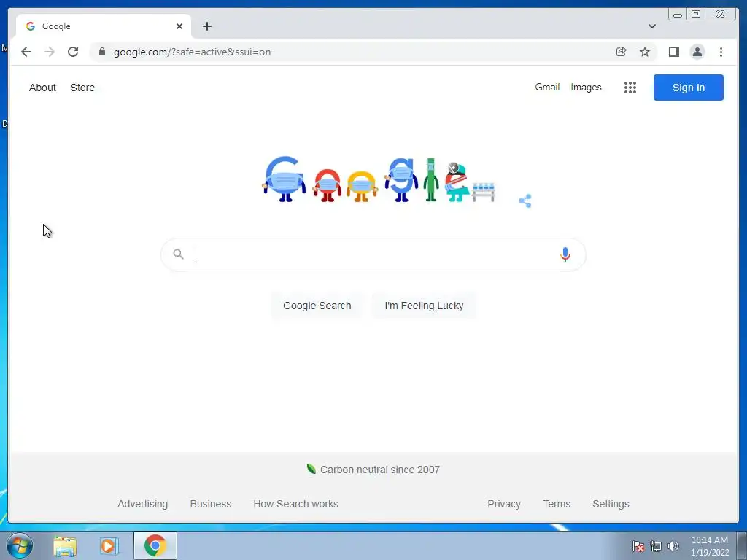Open the Privacy footer link
This screenshot has width=747, height=560.
[504, 504]
